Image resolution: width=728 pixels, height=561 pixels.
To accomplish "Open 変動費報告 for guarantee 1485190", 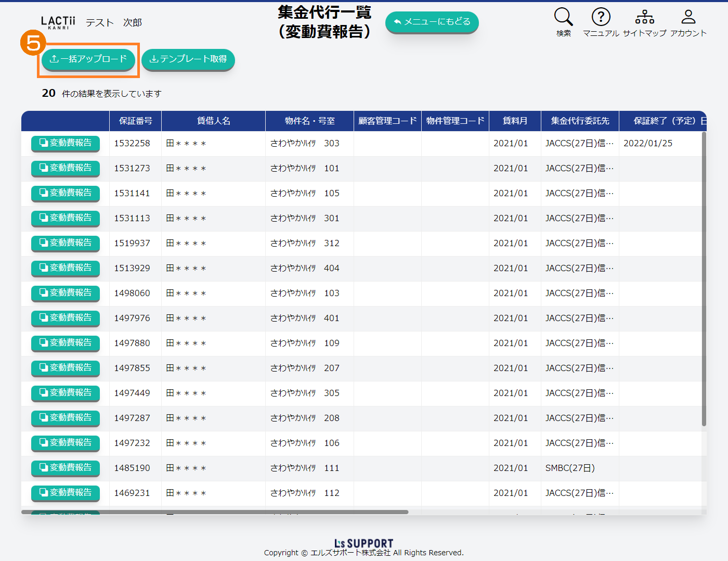I will [x=66, y=468].
